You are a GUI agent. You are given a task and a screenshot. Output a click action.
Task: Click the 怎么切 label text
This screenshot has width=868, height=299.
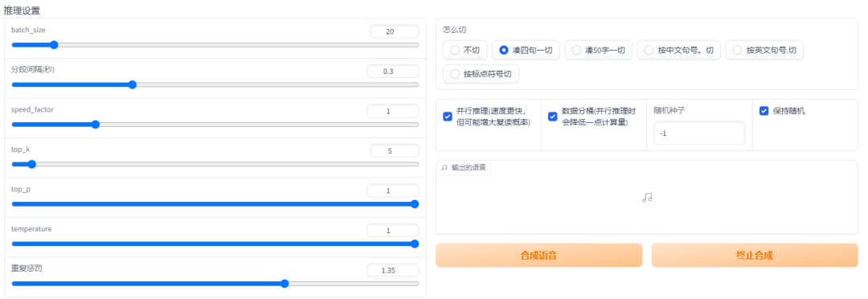point(454,30)
